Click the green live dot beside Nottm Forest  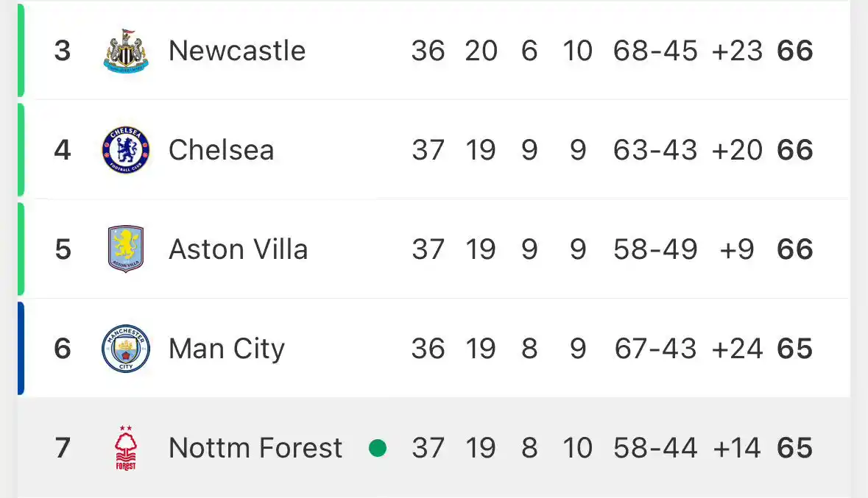point(378,448)
